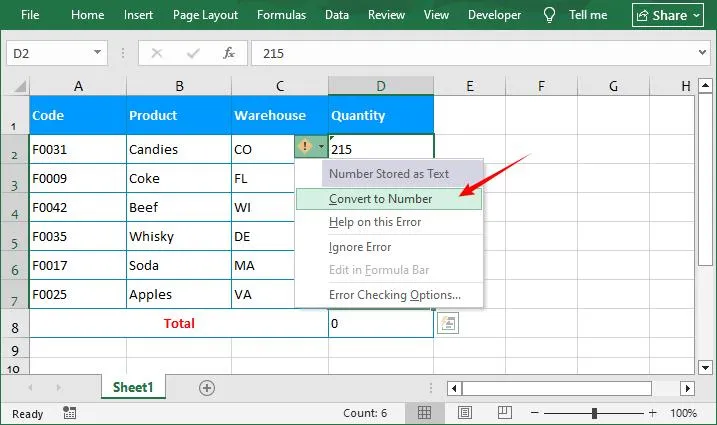This screenshot has width=717, height=425.
Task: Open the Data ribbon tab
Action: [337, 15]
